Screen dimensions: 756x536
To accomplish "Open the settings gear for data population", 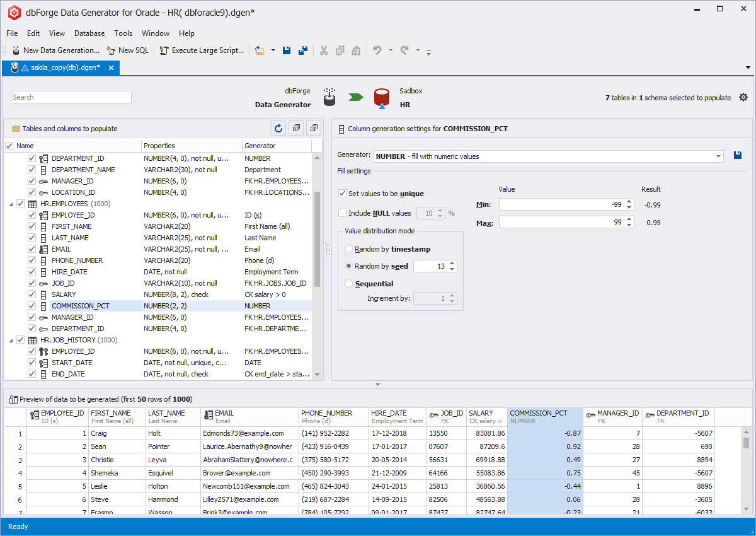I will tap(743, 97).
